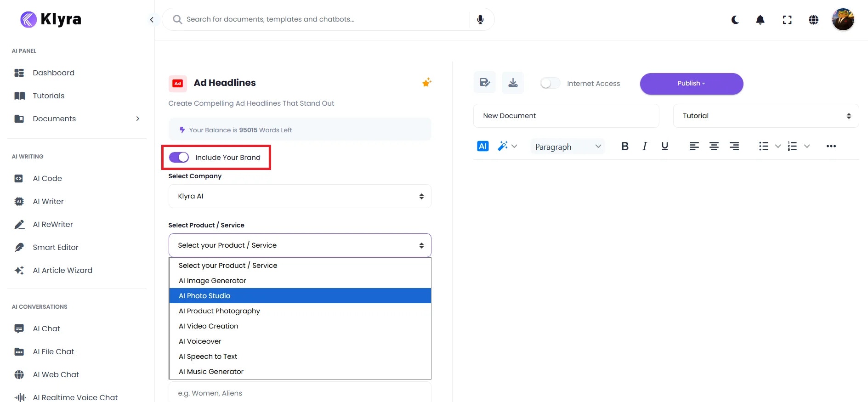Enter fullscreen mode

tap(787, 20)
